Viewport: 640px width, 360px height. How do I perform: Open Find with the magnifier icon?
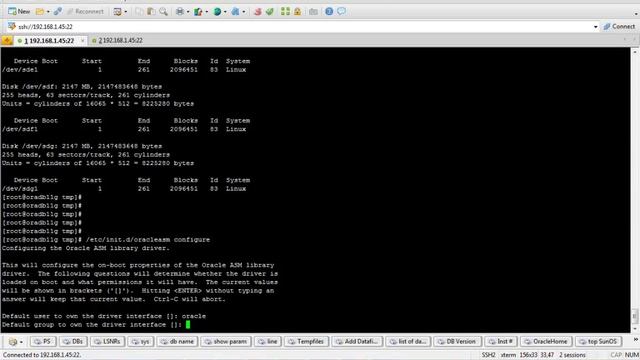(x=163, y=11)
